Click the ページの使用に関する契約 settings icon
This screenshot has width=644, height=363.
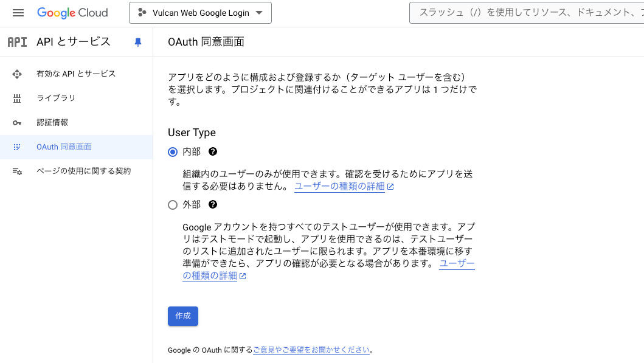pyautogui.click(x=17, y=171)
